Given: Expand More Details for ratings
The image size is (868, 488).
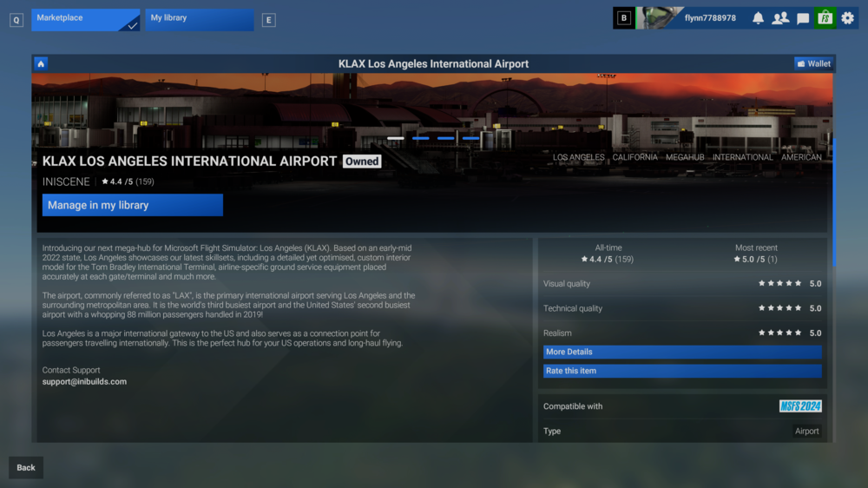Looking at the screenshot, I should point(681,352).
